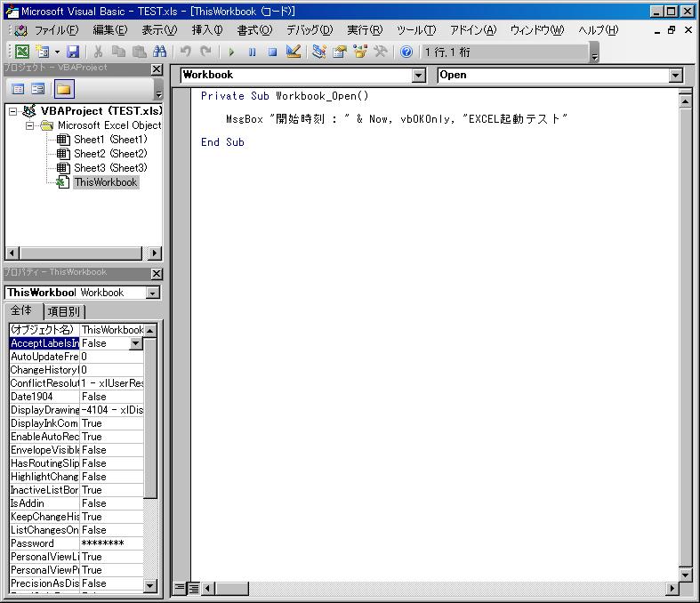
Task: Run the Sub with play icon
Action: coord(231,52)
